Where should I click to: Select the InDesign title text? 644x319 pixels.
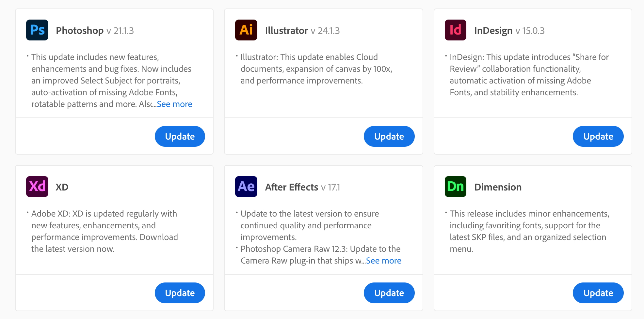[x=493, y=31]
